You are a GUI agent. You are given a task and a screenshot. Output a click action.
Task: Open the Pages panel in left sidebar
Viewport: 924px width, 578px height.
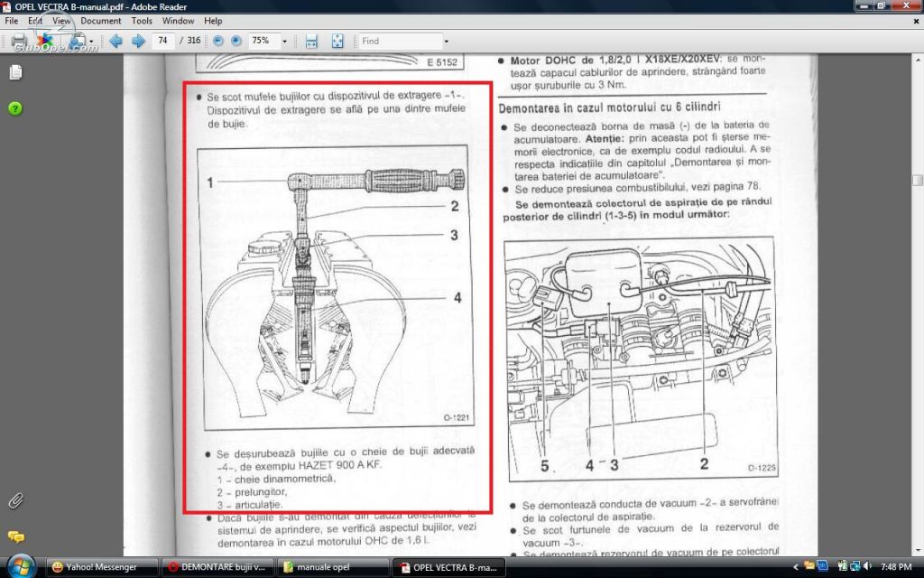[16, 72]
